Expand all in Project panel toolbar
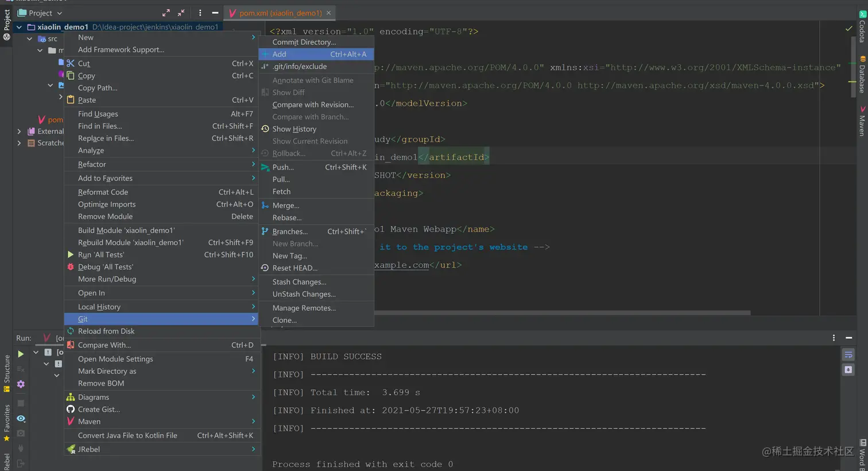This screenshot has height=471, width=868. 166,13
